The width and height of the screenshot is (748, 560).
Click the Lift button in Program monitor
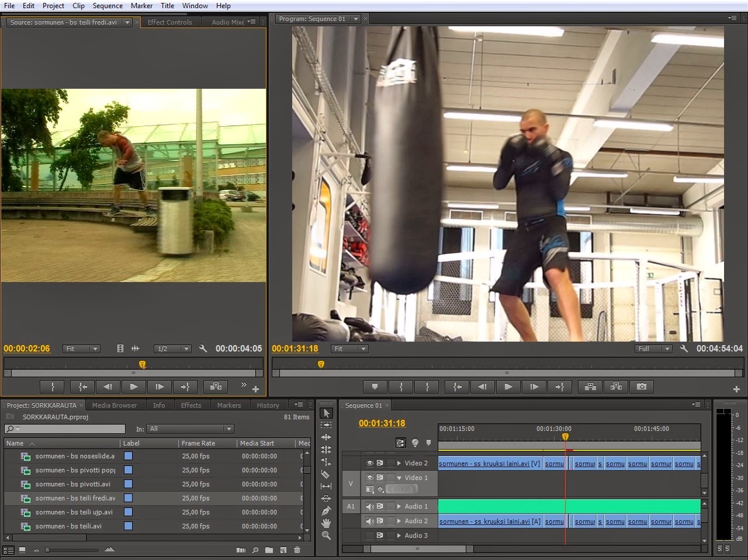pyautogui.click(x=590, y=387)
